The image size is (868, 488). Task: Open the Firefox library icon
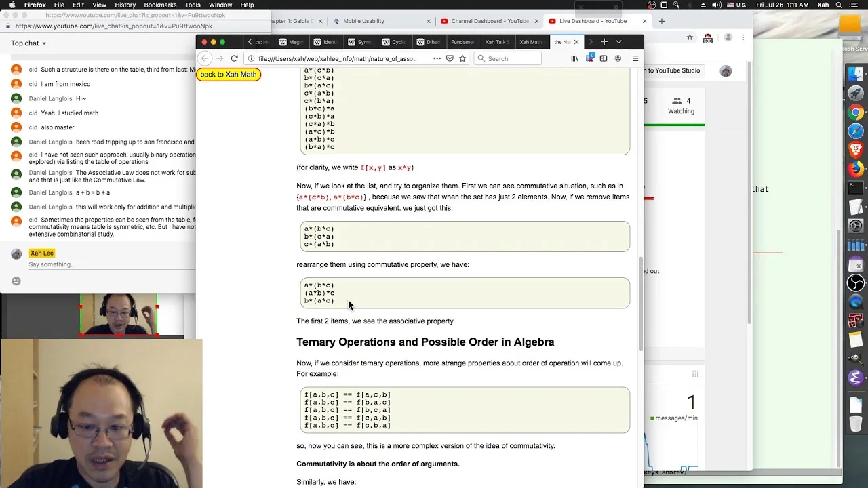click(574, 58)
